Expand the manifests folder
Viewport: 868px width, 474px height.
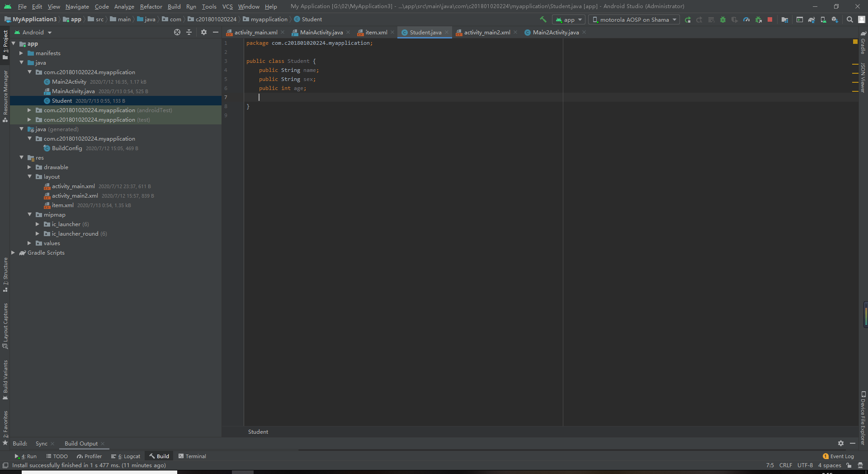(x=21, y=53)
